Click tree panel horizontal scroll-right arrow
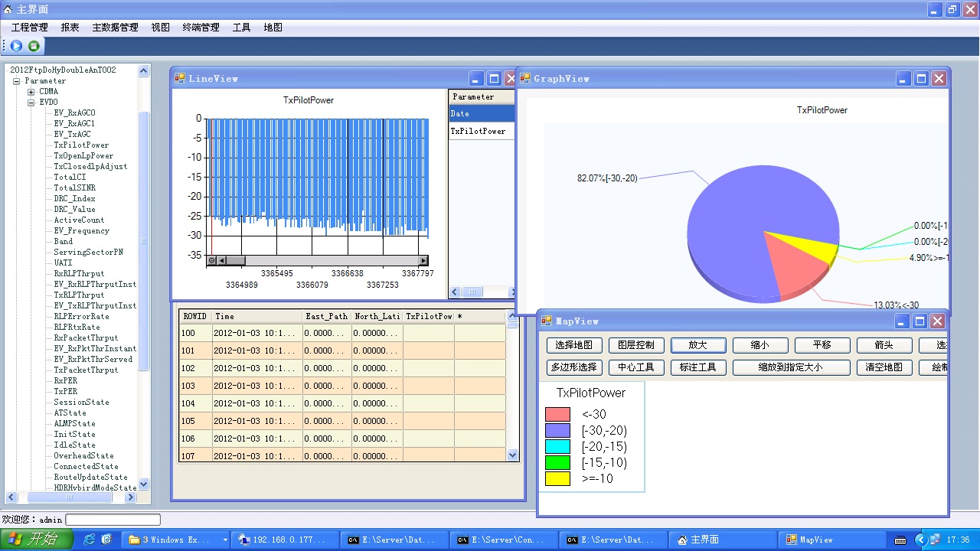This screenshot has width=980, height=551. [130, 497]
